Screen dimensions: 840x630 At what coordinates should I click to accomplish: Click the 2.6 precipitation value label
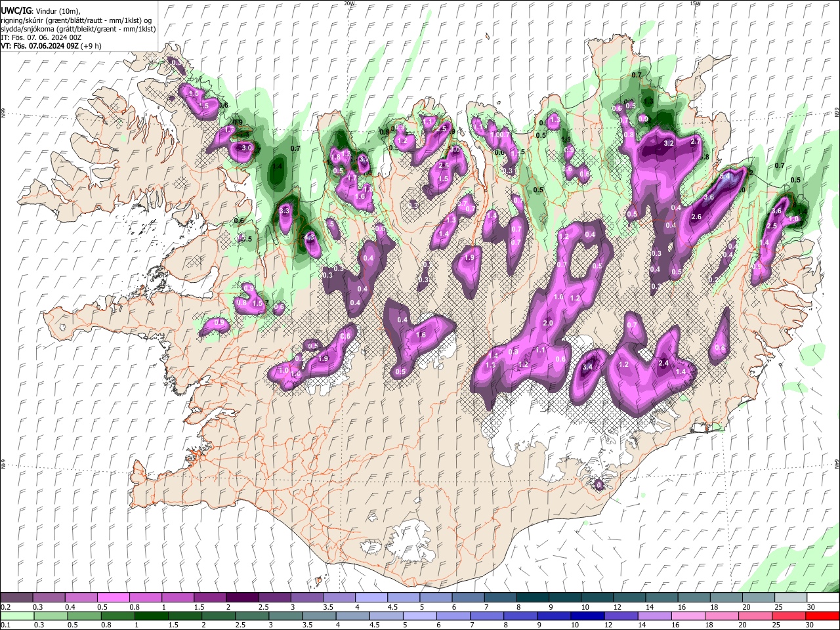[696, 217]
